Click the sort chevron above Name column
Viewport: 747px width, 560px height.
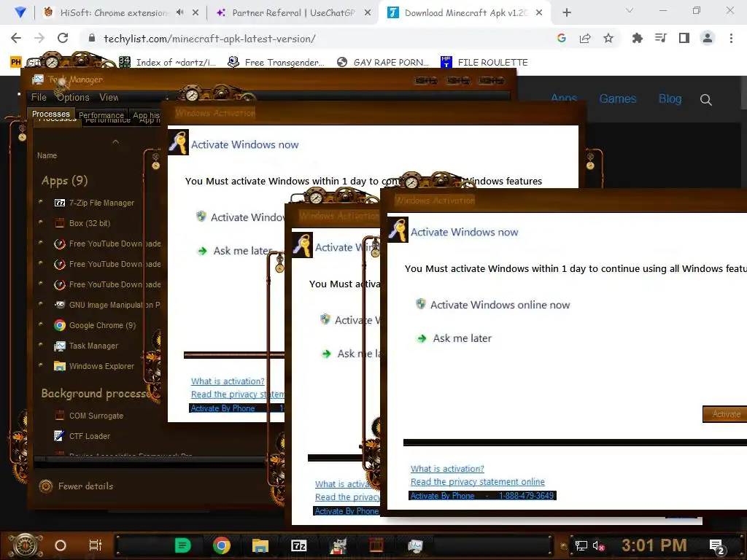[116, 142]
